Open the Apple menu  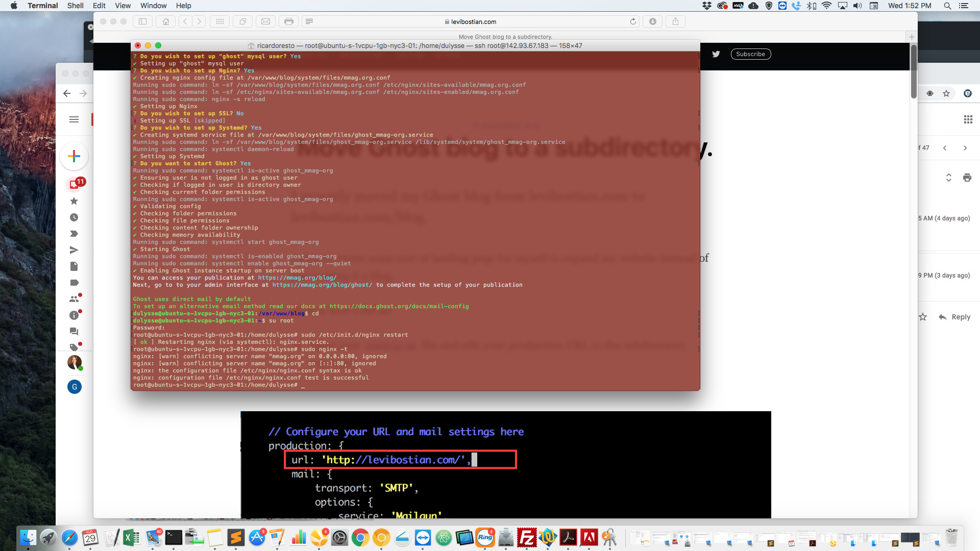[14, 6]
